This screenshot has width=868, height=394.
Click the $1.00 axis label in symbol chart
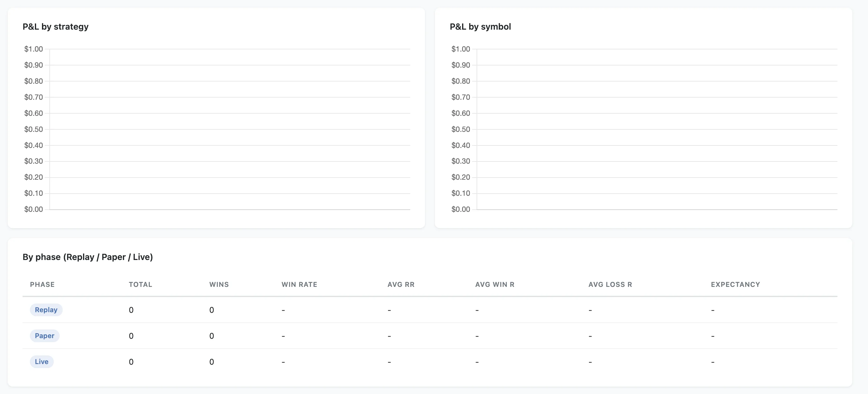[x=461, y=49]
